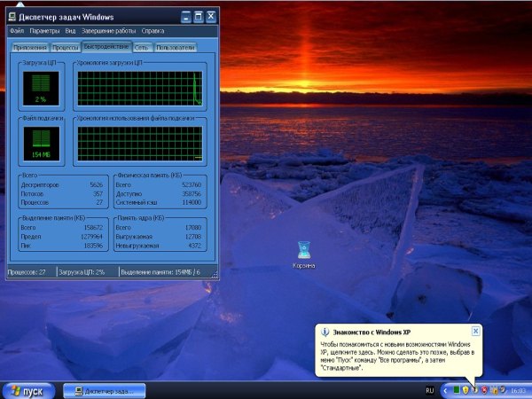Click the green CPU usage tray icon
Screen dimensions: 532x399
[456, 389]
